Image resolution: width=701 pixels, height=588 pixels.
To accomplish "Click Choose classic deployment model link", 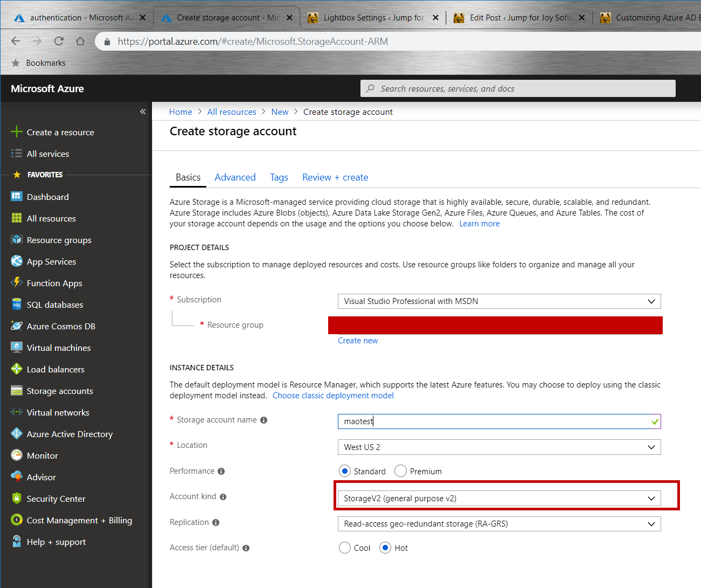I will (x=333, y=396).
